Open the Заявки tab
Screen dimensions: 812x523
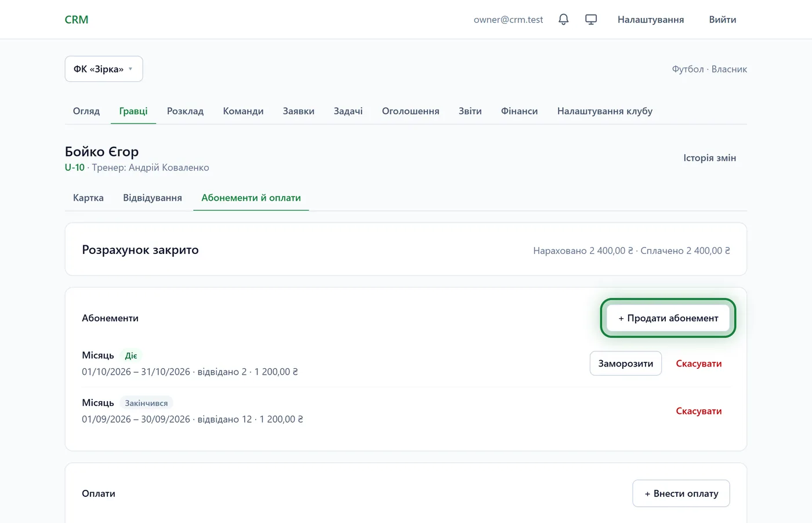coord(299,111)
